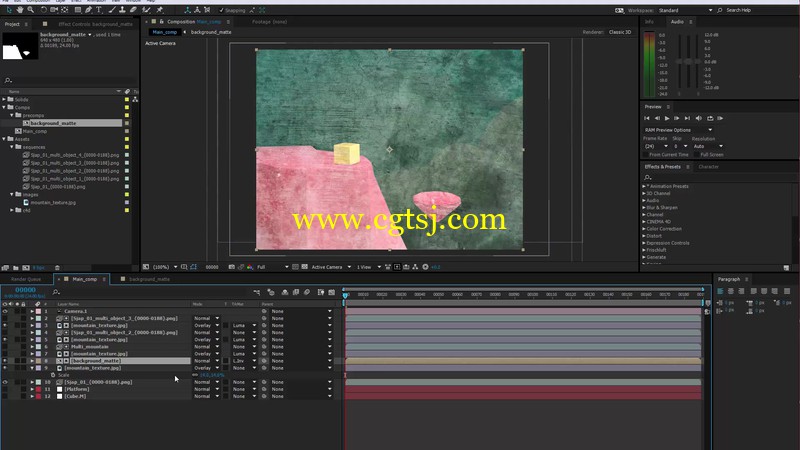Select the Clone Stamp tool

click(122, 10)
